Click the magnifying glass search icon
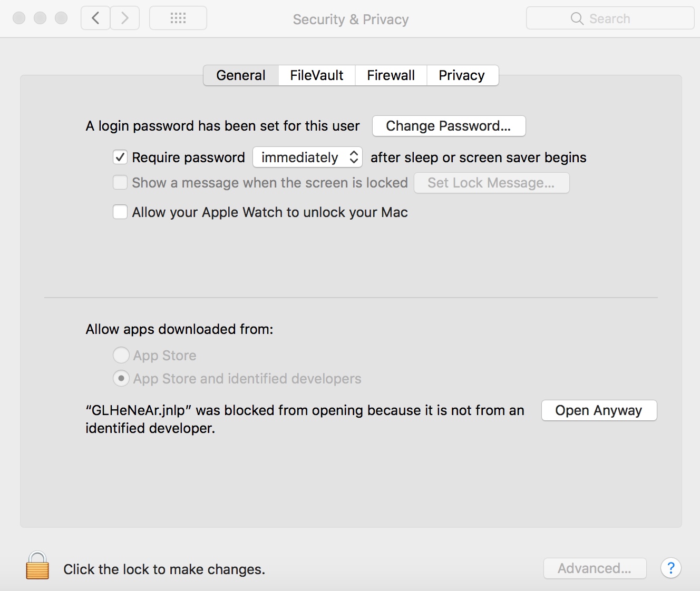 pyautogui.click(x=577, y=18)
